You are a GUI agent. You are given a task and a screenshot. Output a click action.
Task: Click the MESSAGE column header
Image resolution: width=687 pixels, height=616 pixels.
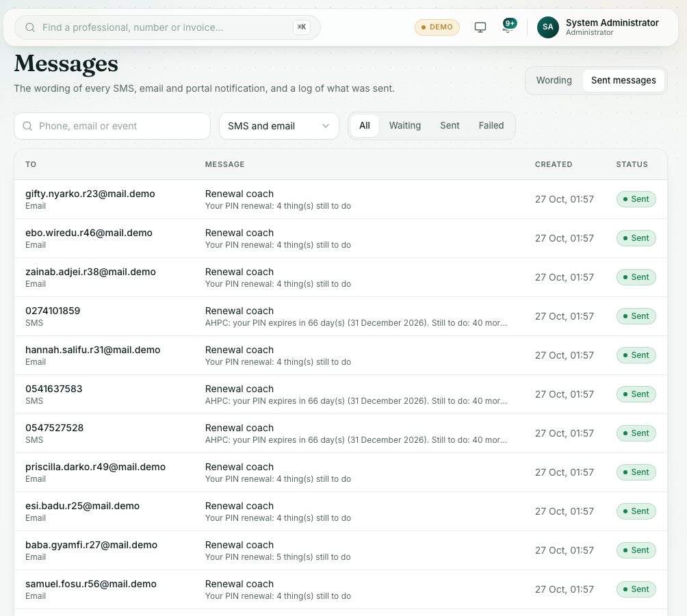tap(224, 165)
